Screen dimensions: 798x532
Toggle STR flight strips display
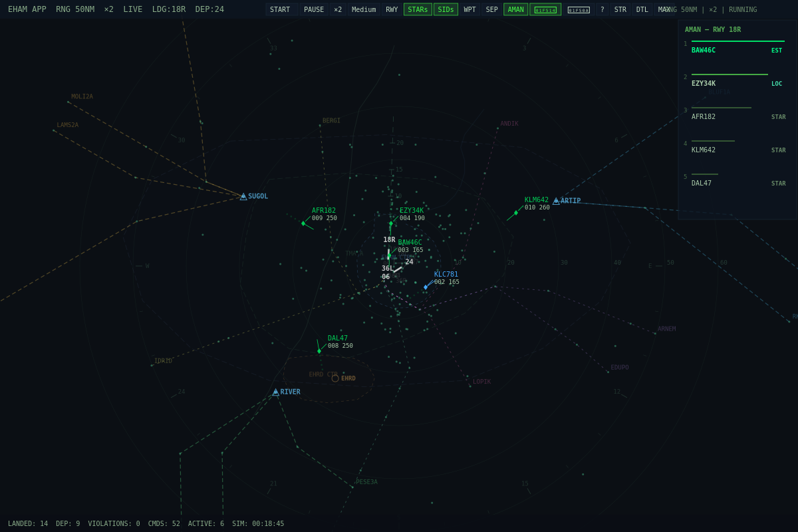tap(620, 9)
